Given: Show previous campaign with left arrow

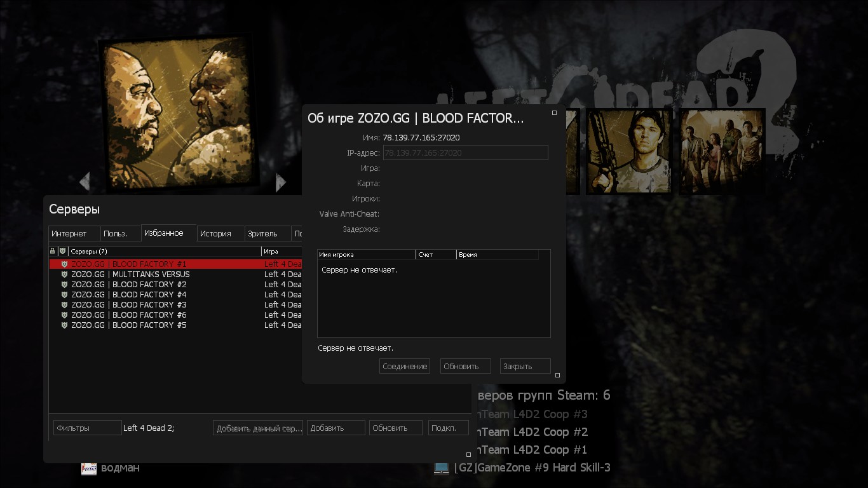Looking at the screenshot, I should click(x=85, y=182).
